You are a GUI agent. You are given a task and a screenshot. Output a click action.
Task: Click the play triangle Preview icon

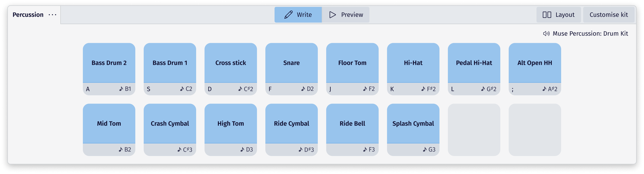pos(333,15)
